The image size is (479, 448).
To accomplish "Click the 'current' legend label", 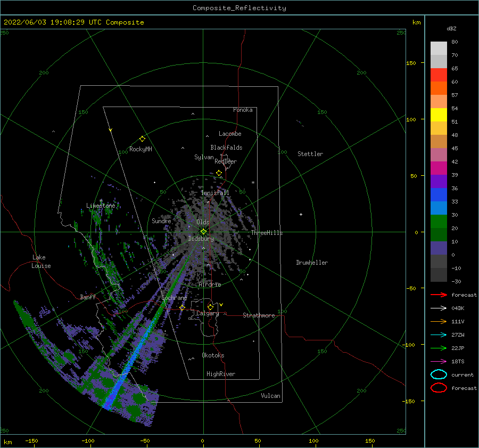I will coord(463,374).
